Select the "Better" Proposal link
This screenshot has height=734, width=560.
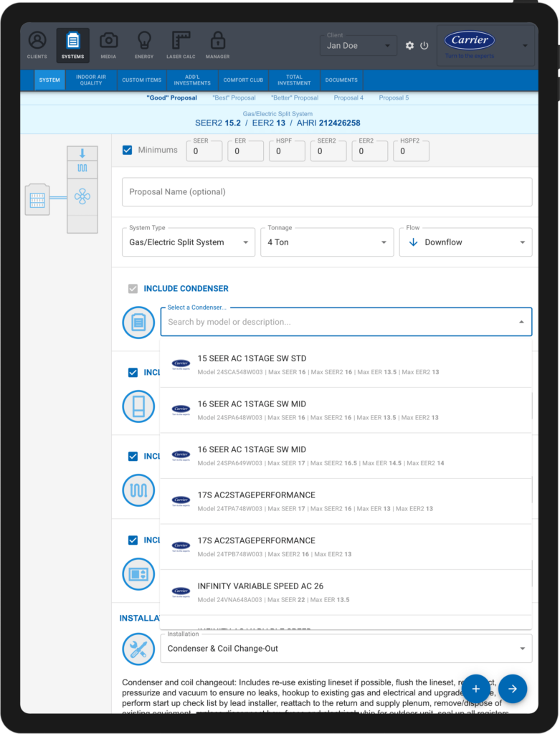[x=295, y=97]
